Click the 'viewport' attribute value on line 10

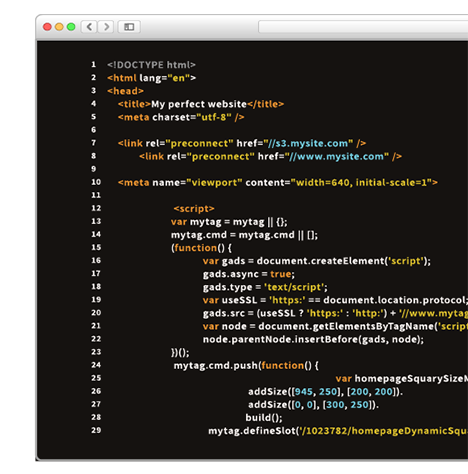pos(214,183)
